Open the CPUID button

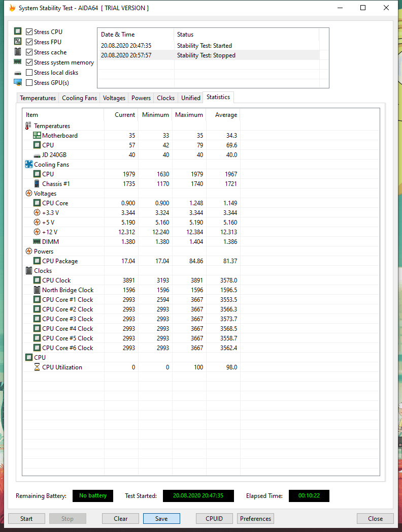(x=214, y=518)
